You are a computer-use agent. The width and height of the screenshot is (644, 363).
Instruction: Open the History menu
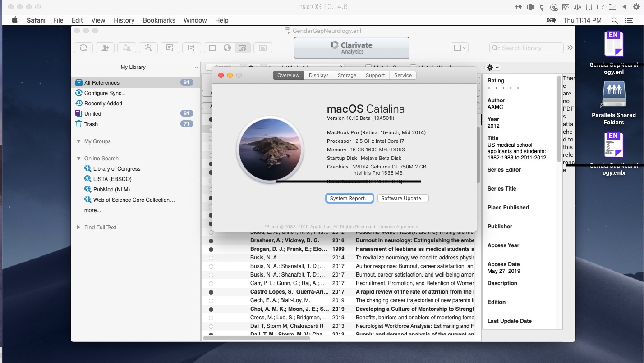(124, 20)
